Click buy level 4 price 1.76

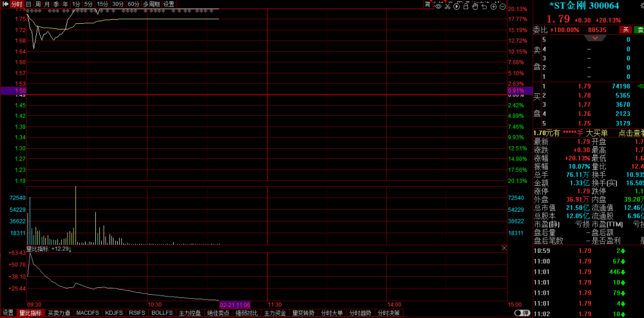tap(584, 114)
